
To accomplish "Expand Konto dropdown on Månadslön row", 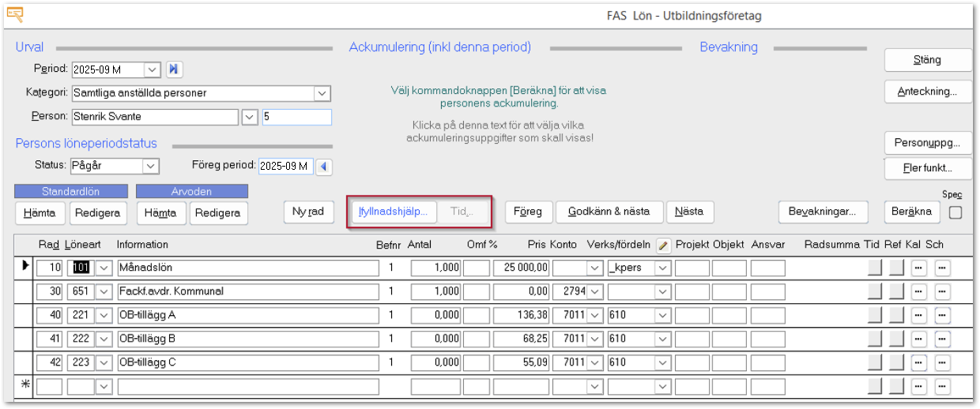I will coord(596,268).
